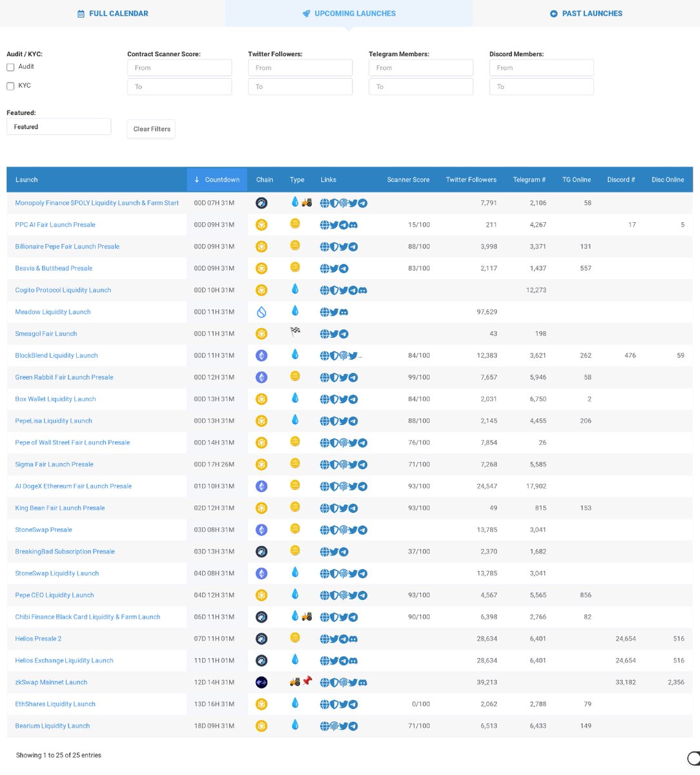Click coin presale icon in Sigma row

(295, 464)
